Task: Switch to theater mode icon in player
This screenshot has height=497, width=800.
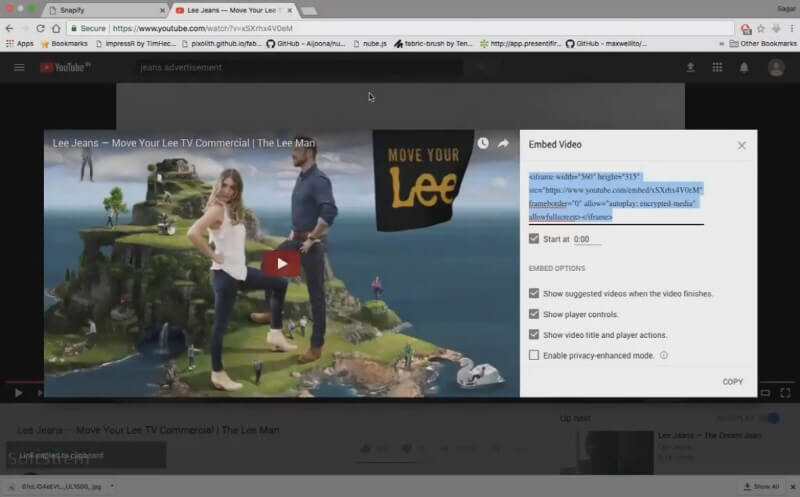Action: point(765,392)
